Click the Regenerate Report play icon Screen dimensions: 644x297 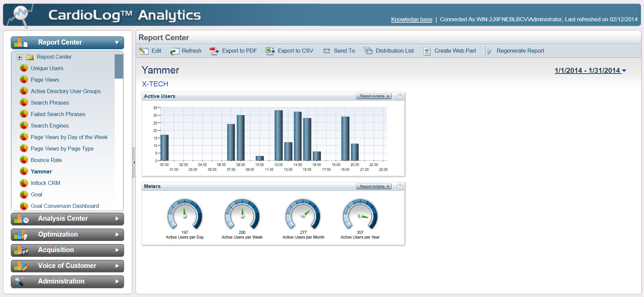click(x=490, y=51)
